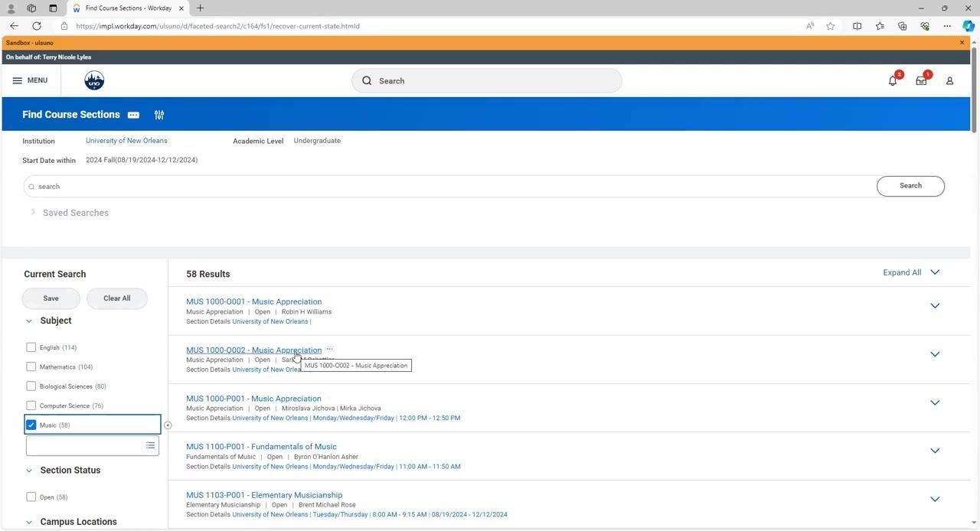The width and height of the screenshot is (980, 531).
Task: Open the prompt list icon under Music
Action: tap(150, 445)
